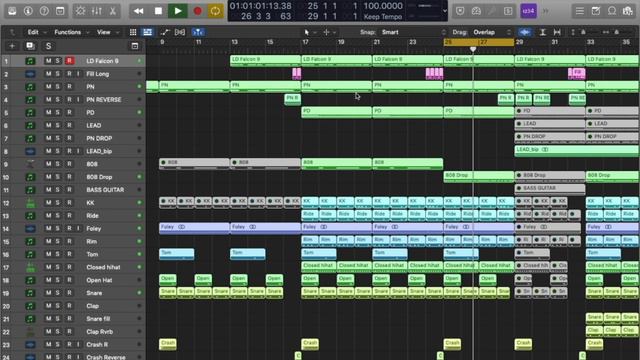
Task: Select the Clap Rvrb track name
Action: coord(100,331)
